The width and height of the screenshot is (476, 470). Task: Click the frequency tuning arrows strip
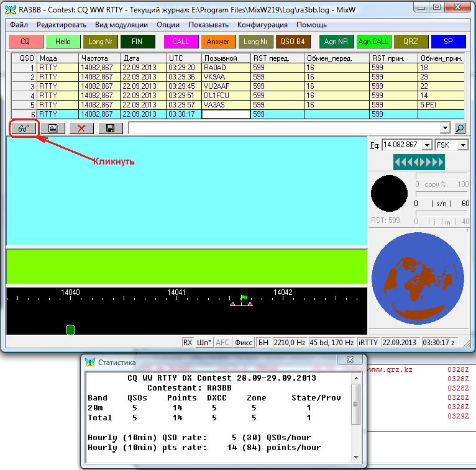(x=419, y=162)
